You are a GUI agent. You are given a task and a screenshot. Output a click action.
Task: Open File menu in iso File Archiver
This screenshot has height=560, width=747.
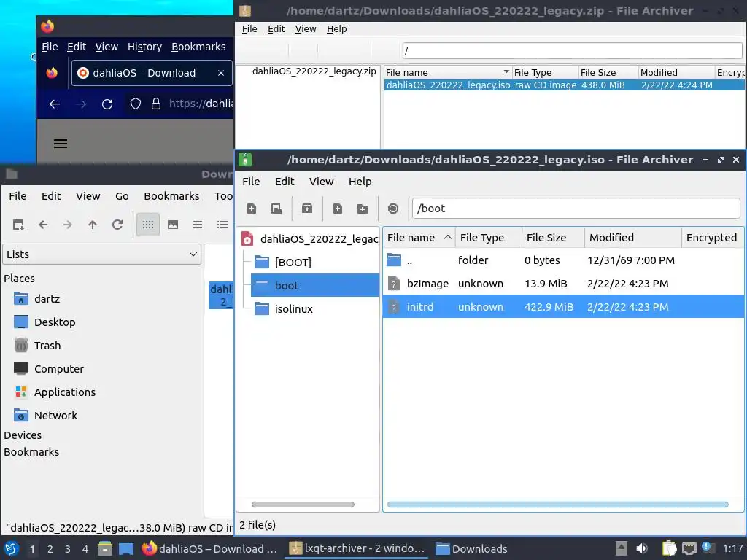coord(251,182)
